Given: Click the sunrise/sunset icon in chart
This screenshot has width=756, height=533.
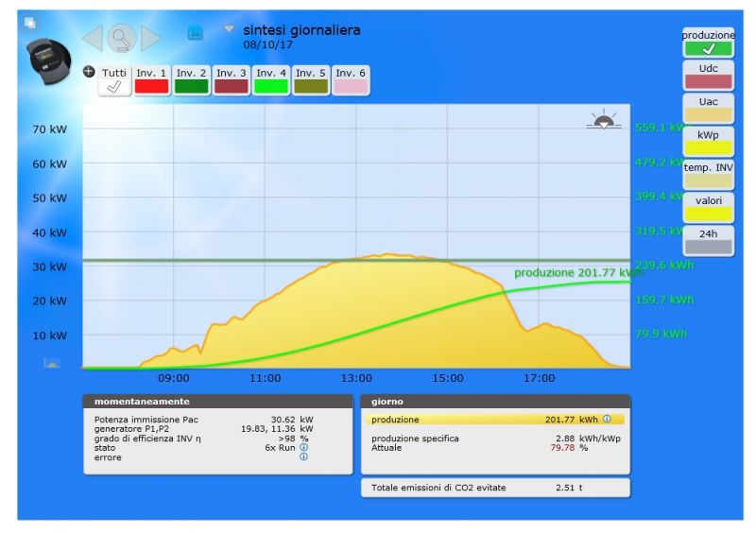Looking at the screenshot, I should click(x=604, y=120).
